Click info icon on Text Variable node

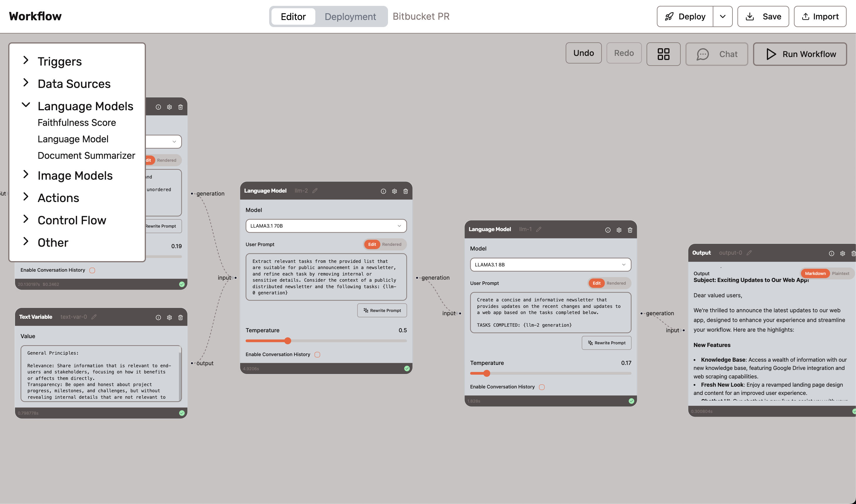tap(158, 317)
